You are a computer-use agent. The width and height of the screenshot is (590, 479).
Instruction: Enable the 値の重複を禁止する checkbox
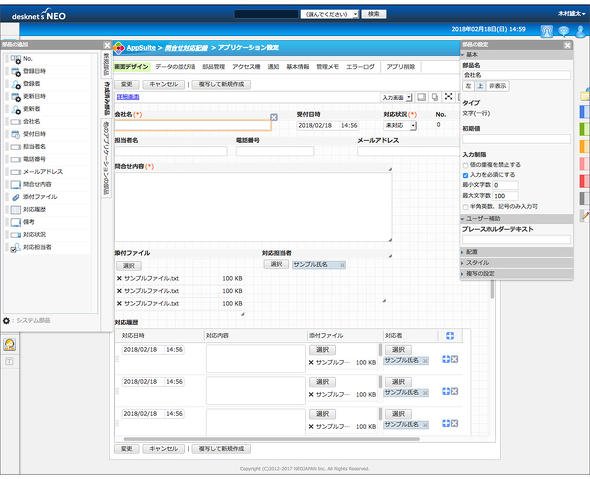tap(465, 165)
